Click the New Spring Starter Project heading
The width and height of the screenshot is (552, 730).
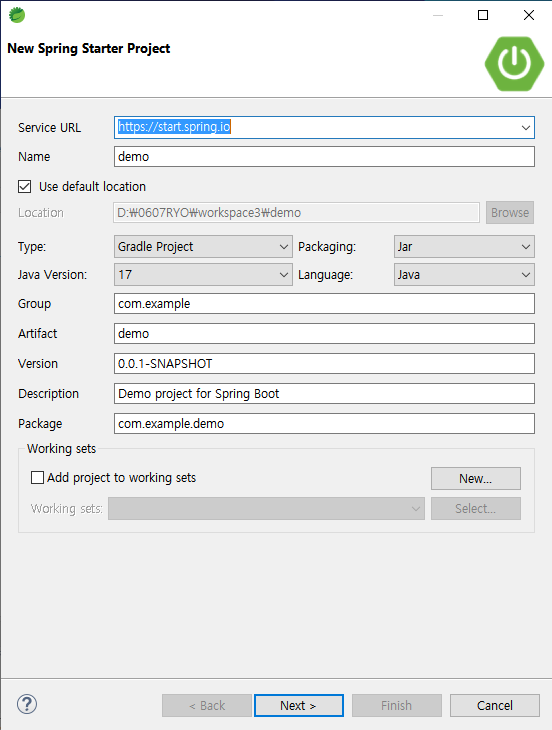89,48
